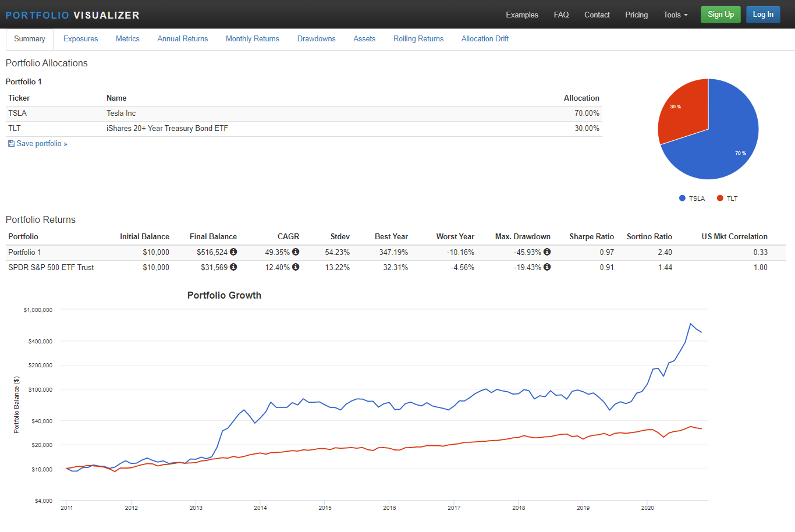Click the Portfolio Visualizer logo
This screenshot has width=795, height=532.
[72, 15]
